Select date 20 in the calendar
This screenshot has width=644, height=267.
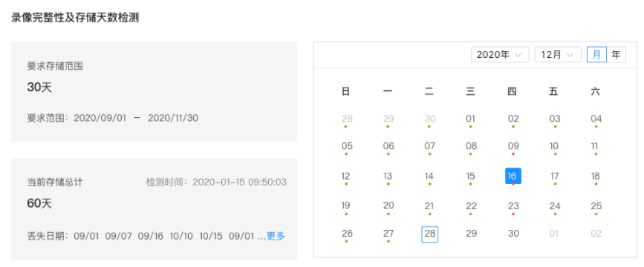point(388,206)
